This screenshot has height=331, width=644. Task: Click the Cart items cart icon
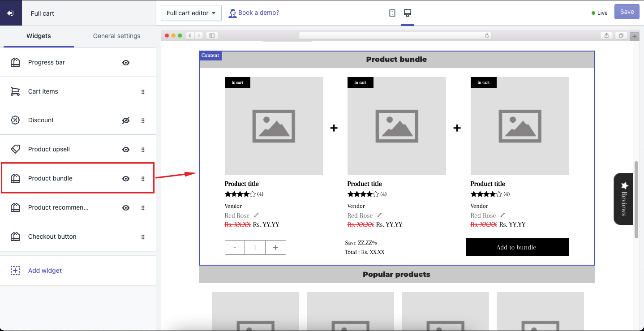tap(15, 91)
